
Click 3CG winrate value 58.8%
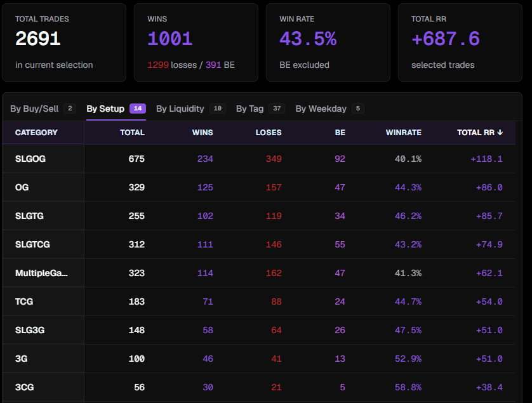pyautogui.click(x=408, y=387)
